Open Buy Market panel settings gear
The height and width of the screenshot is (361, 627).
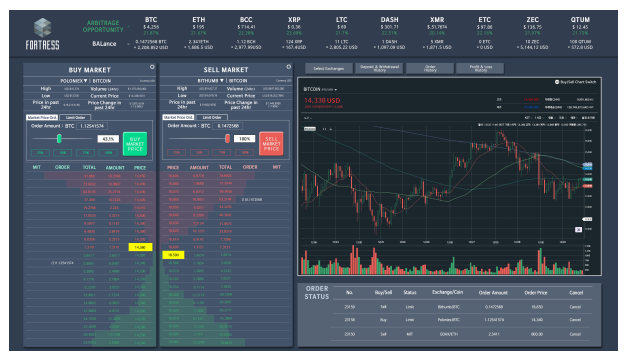pos(152,67)
